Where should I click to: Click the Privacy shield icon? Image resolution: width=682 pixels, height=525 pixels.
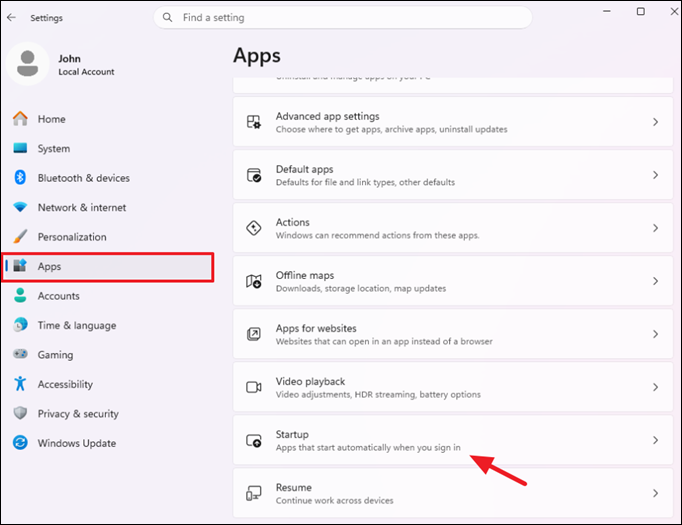(x=20, y=413)
